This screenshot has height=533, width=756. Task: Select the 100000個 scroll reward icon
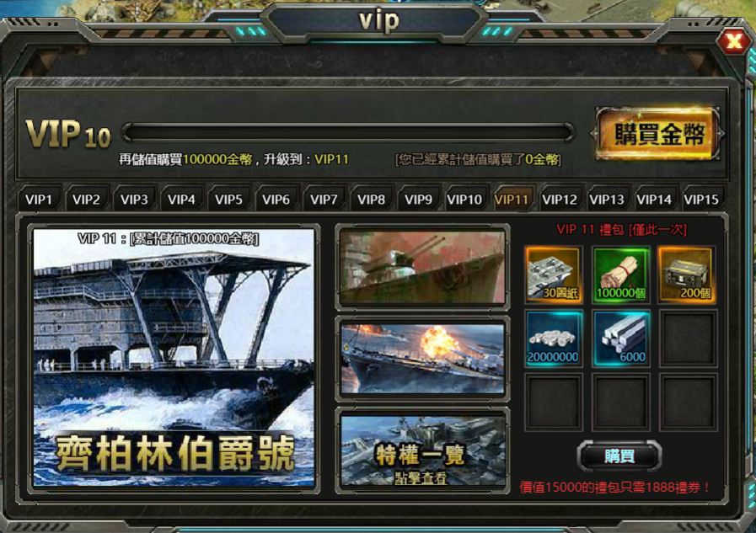click(620, 274)
